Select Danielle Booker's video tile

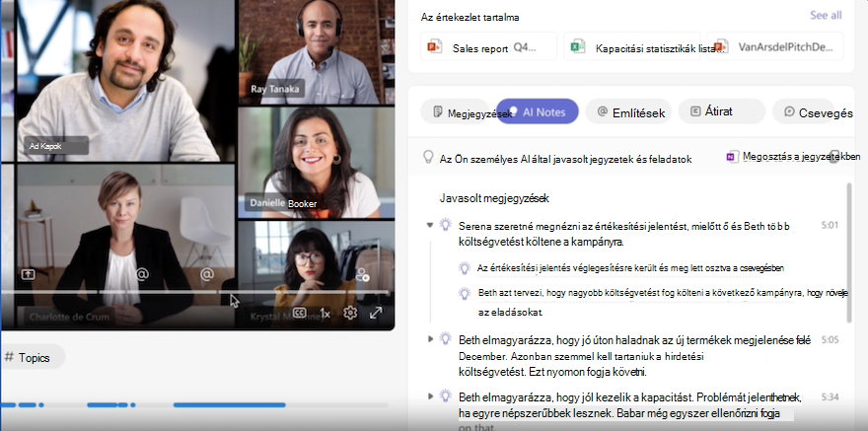(316, 163)
